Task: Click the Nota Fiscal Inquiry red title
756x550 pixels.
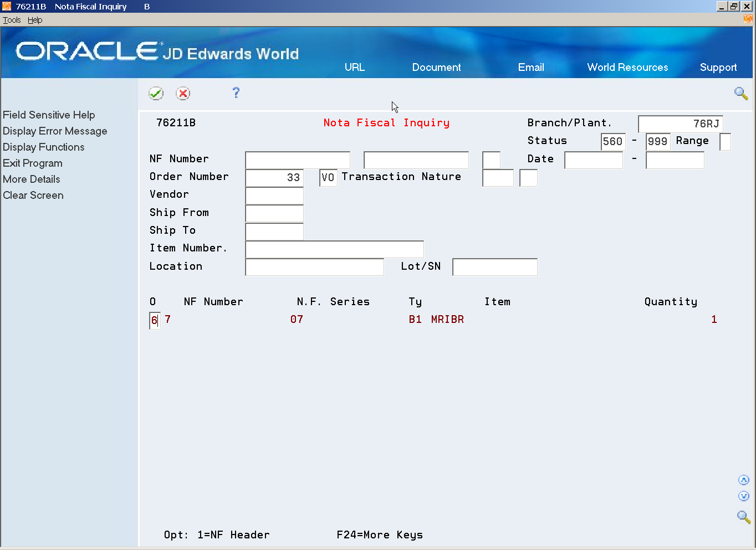Action: pyautogui.click(x=386, y=123)
